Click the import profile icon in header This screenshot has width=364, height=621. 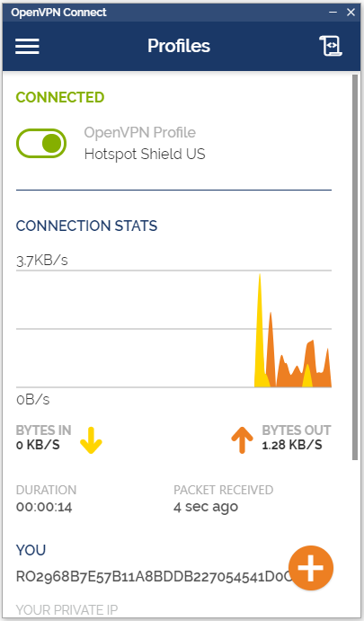(x=331, y=46)
